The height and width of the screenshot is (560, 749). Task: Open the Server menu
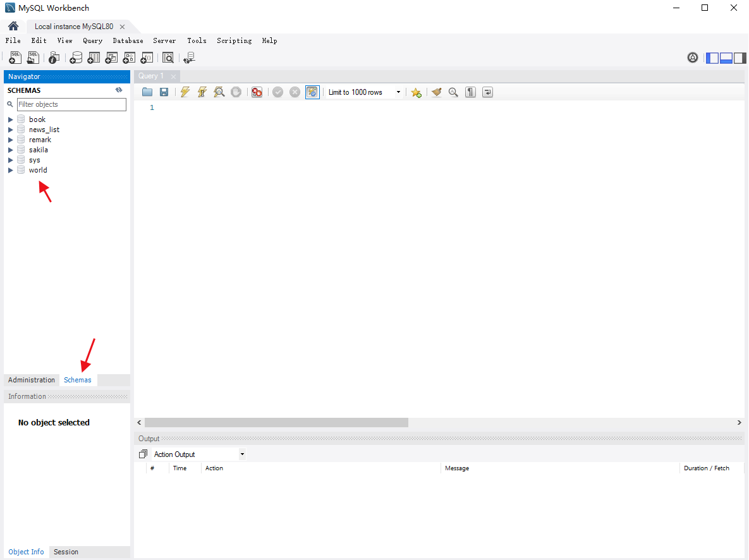(x=164, y=40)
